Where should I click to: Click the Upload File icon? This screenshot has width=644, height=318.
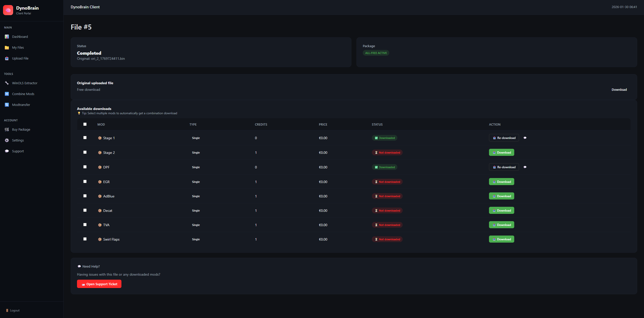tap(7, 58)
